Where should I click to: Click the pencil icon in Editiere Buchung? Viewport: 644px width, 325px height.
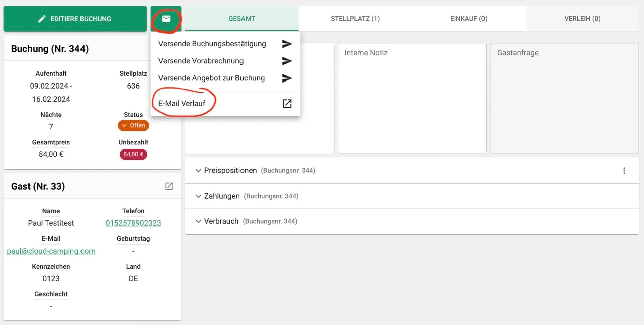(42, 19)
